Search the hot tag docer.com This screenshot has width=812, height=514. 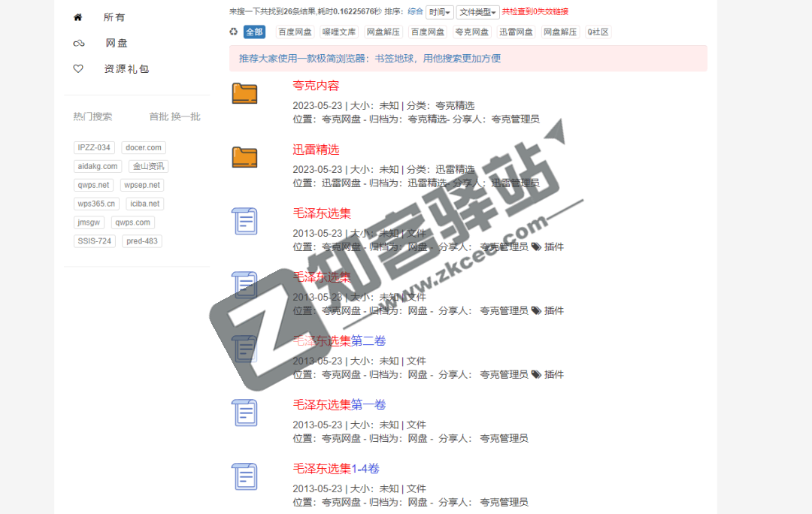143,148
